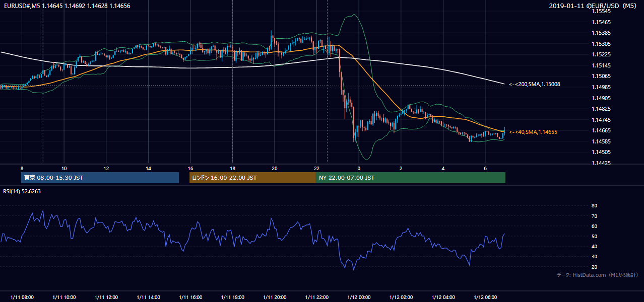
Task: Click the 40 SMA label reading 1.14655
Action: tap(533, 132)
